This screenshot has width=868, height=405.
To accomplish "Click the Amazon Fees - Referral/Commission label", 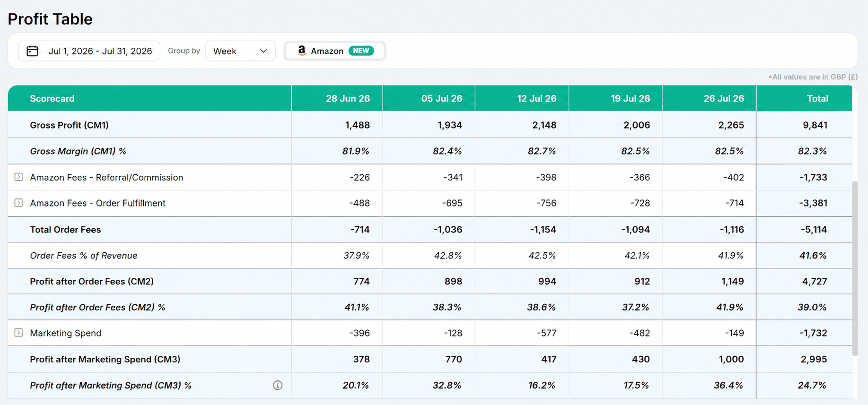I will (106, 178).
